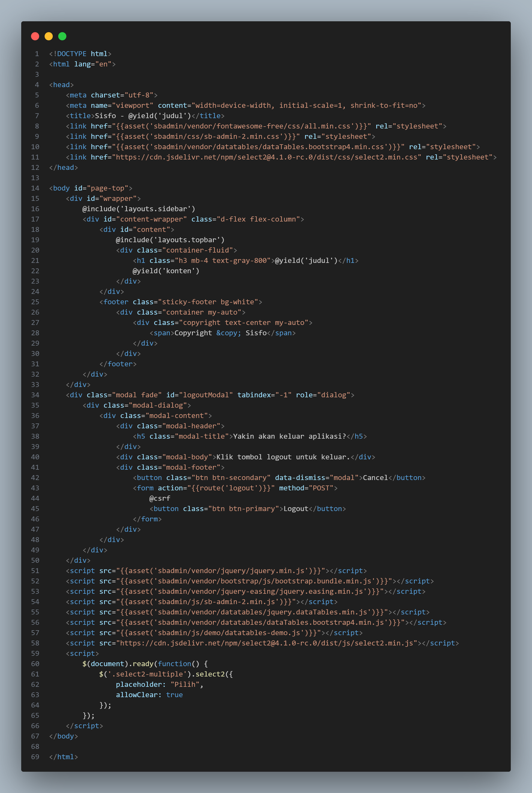Click the @include('layouts.sidebar') directive
Image resolution: width=532 pixels, height=793 pixels.
[139, 209]
